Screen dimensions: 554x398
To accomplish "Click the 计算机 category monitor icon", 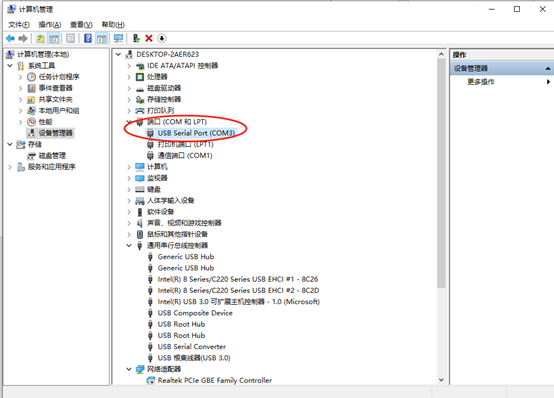I will click(140, 167).
